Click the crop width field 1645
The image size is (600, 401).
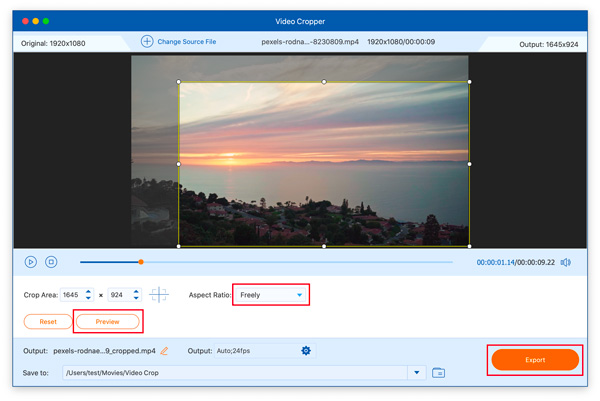pyautogui.click(x=72, y=295)
